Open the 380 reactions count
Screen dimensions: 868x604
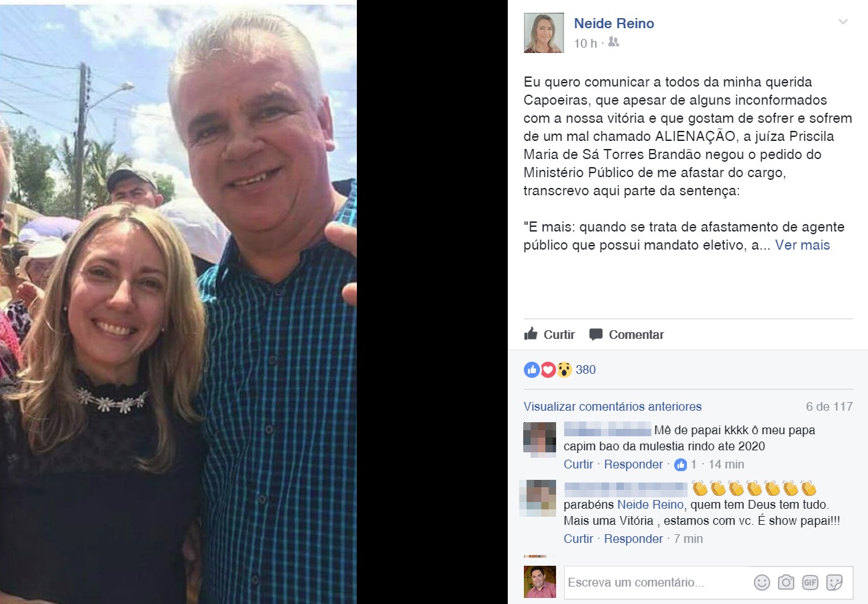[586, 370]
